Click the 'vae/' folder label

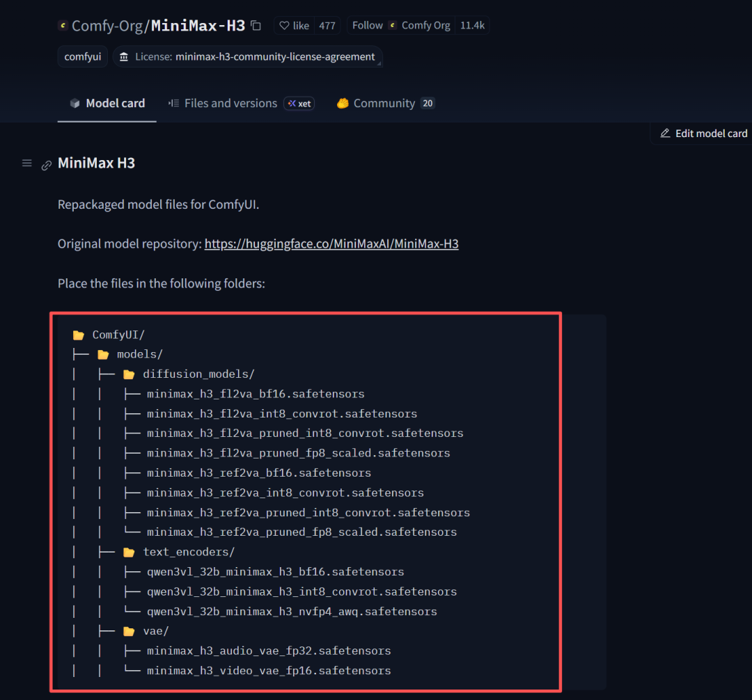[x=156, y=632]
